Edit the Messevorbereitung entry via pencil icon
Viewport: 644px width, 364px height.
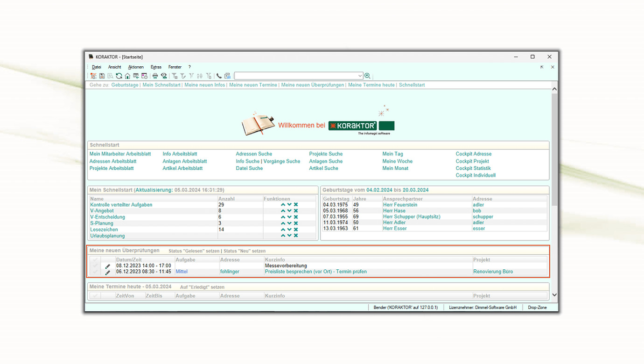108,266
